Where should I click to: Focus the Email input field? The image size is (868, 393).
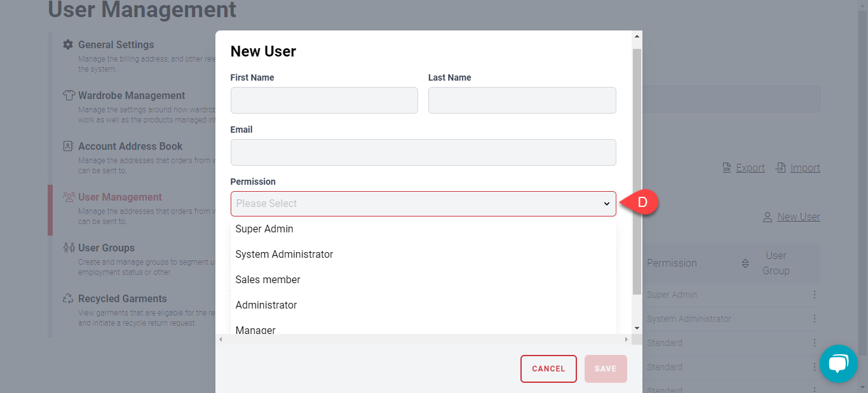coord(423,152)
